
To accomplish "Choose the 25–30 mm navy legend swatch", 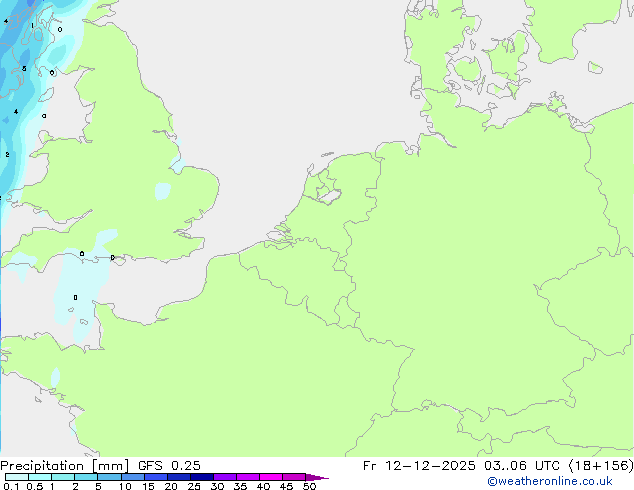I will click(201, 477).
